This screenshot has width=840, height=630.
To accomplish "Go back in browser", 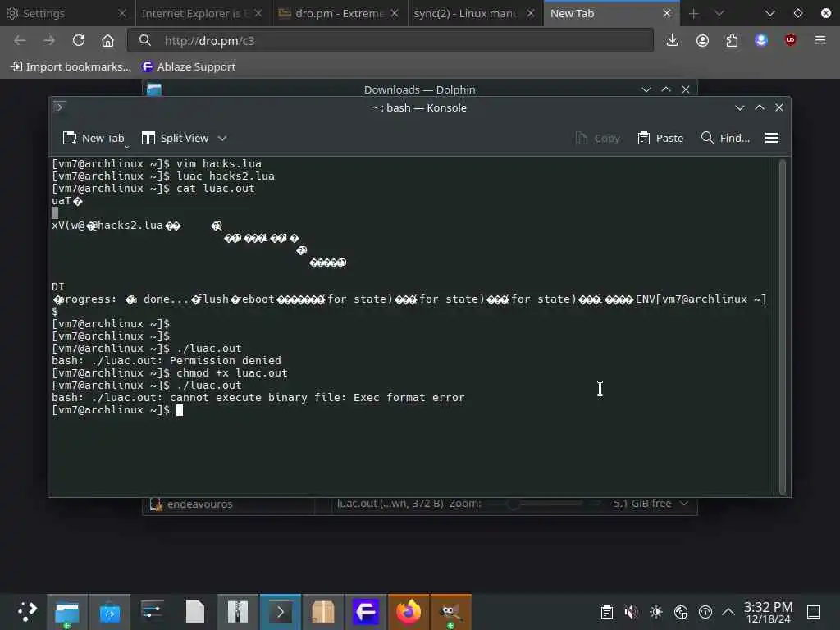I will pos(20,41).
